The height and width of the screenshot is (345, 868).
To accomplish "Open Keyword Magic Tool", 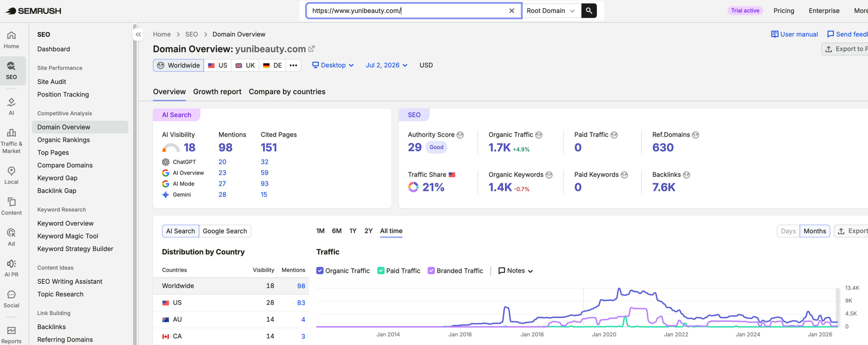I will click(67, 236).
